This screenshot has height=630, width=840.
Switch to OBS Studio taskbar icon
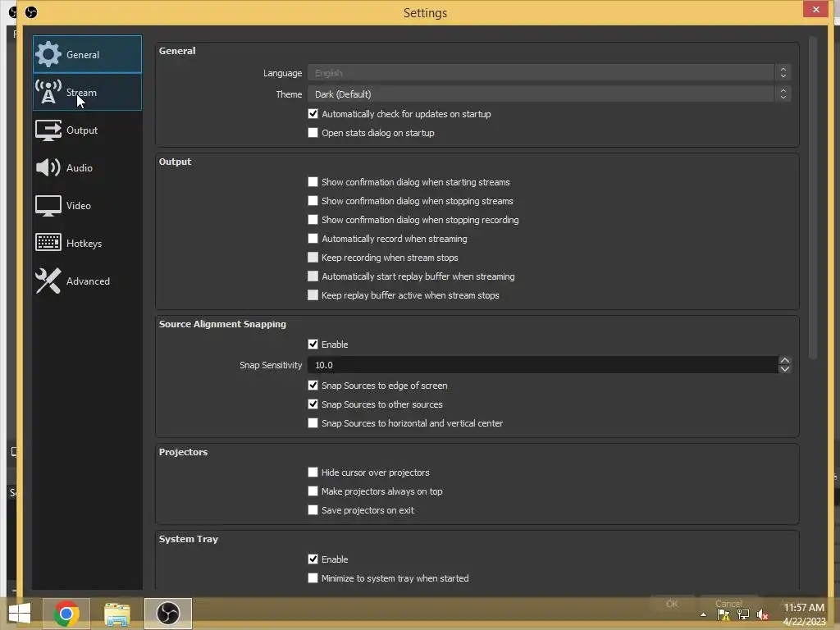click(167, 614)
